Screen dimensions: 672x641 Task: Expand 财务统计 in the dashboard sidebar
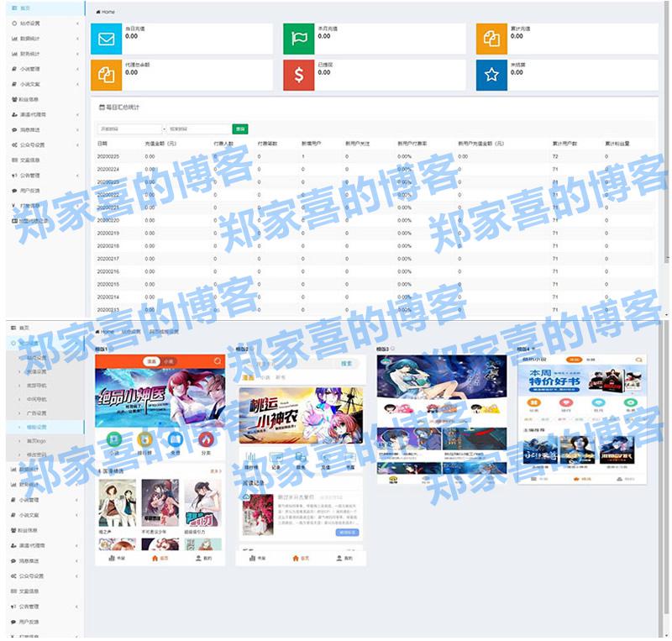45,54
